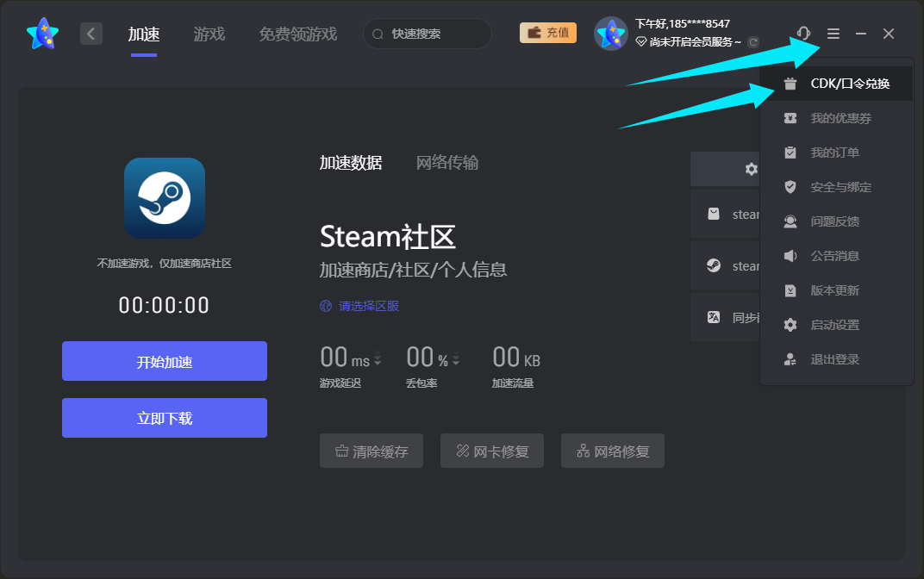Open 公告消息 menu entry
This screenshot has width=924, height=579.
[836, 256]
